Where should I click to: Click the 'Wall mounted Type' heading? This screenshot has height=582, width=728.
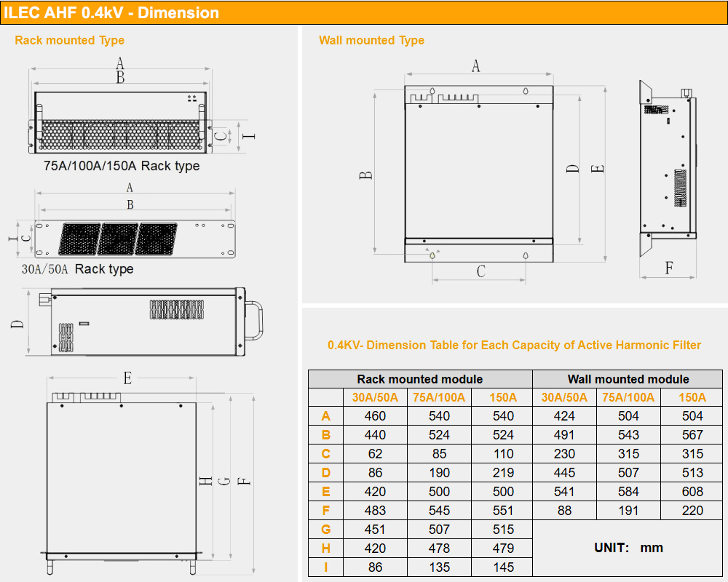coord(371,41)
